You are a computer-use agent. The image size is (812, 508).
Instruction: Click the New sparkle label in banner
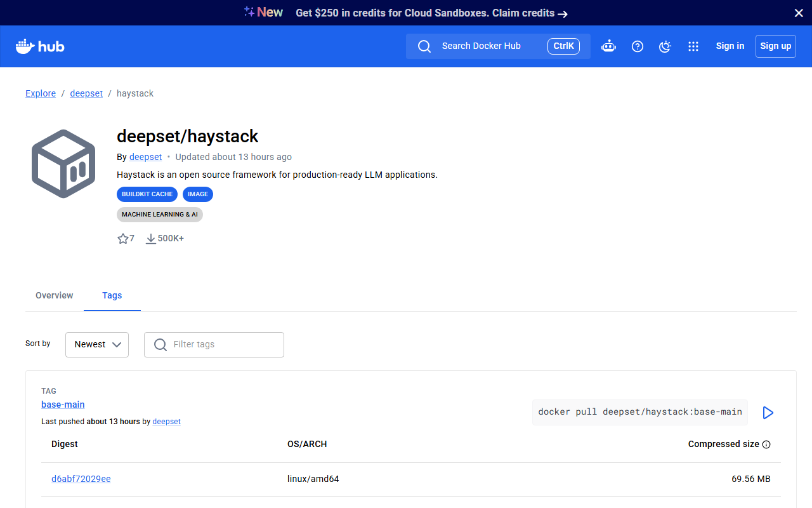[263, 13]
